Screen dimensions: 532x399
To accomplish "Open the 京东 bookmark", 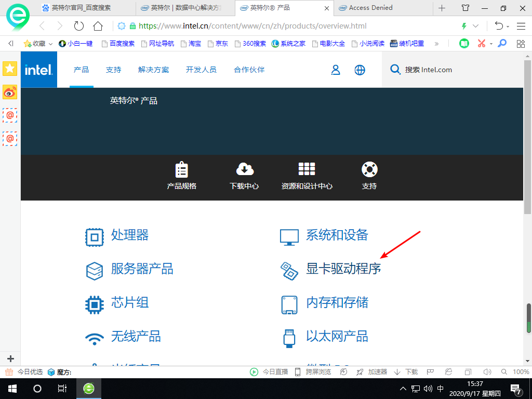I will click(x=218, y=44).
